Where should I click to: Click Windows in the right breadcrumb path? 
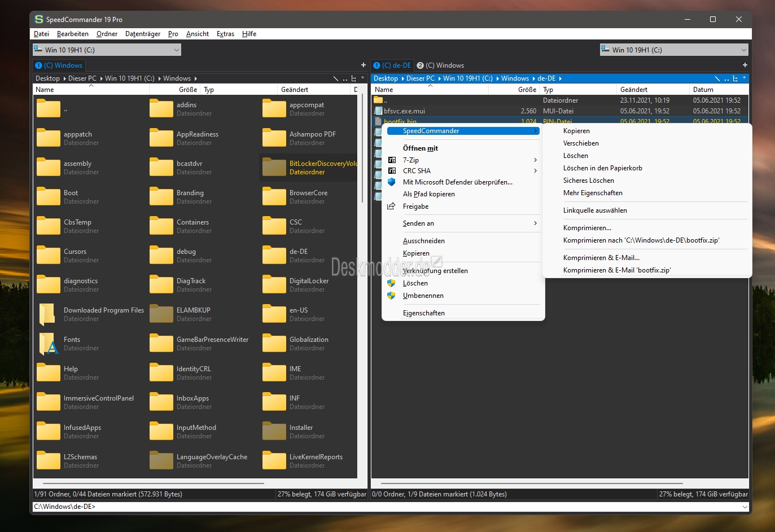click(x=515, y=78)
